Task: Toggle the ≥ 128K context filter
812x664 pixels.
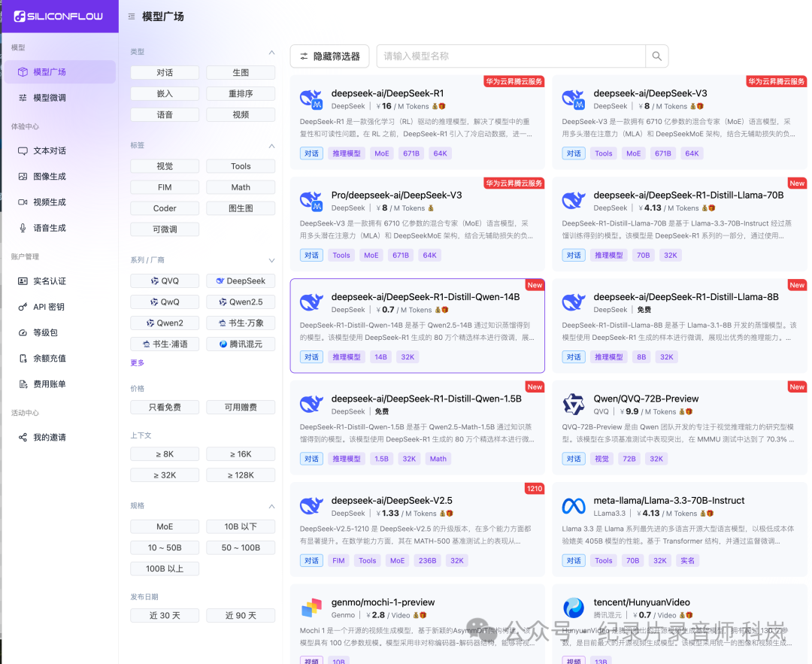Action: click(241, 475)
